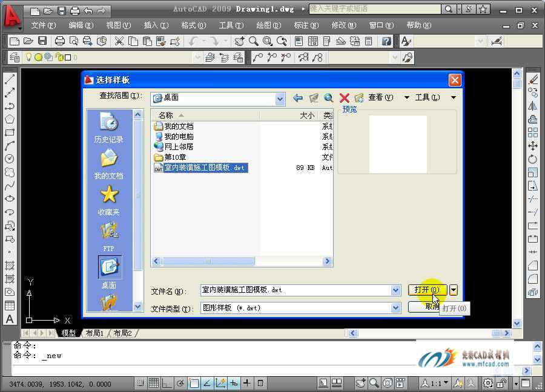This screenshot has width=545, height=392.
Task: Click the Name column header
Action: click(x=205, y=116)
